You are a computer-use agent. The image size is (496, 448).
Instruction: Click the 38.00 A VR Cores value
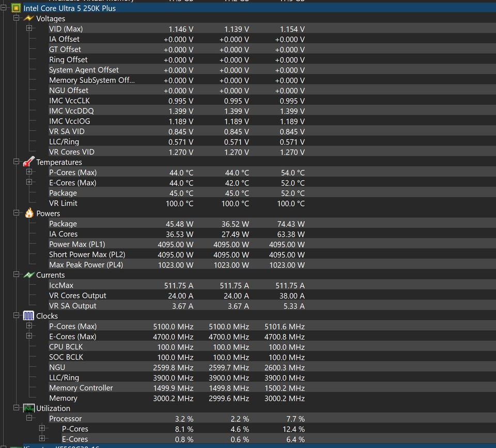coord(292,296)
